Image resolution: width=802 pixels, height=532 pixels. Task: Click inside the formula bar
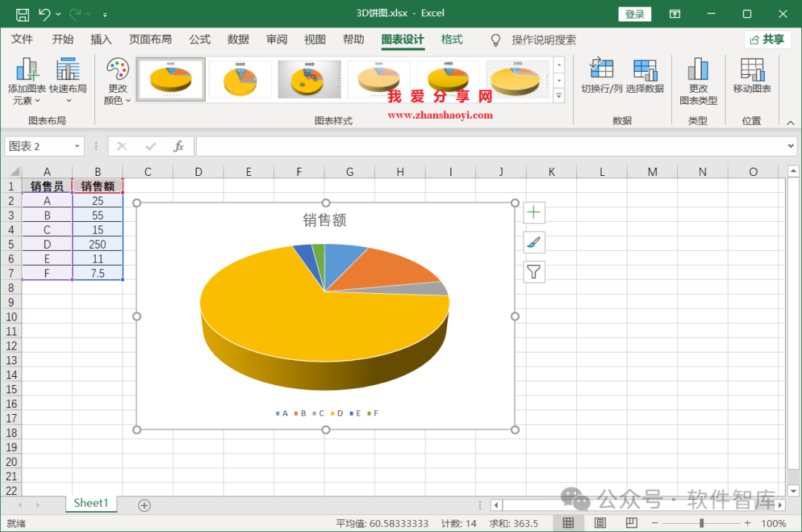point(490,147)
